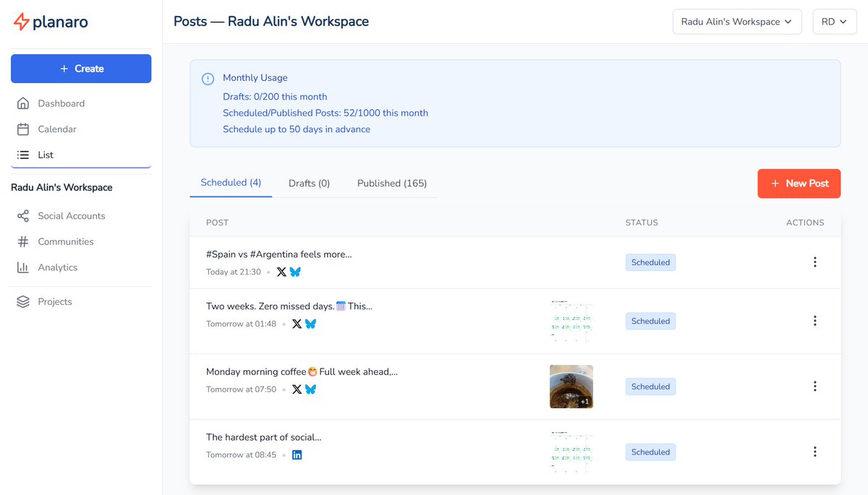This screenshot has width=868, height=495.
Task: Click Scheduled badge on The hardest part row
Action: point(650,452)
